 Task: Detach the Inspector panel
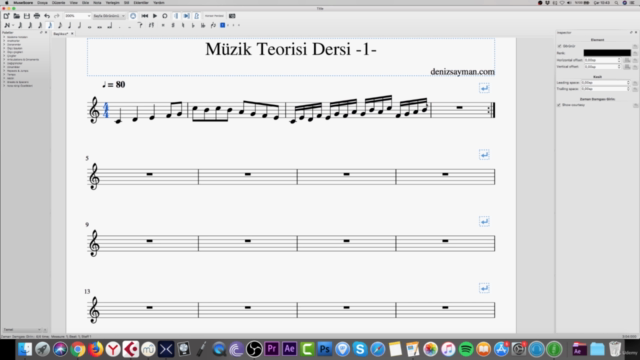click(631, 32)
